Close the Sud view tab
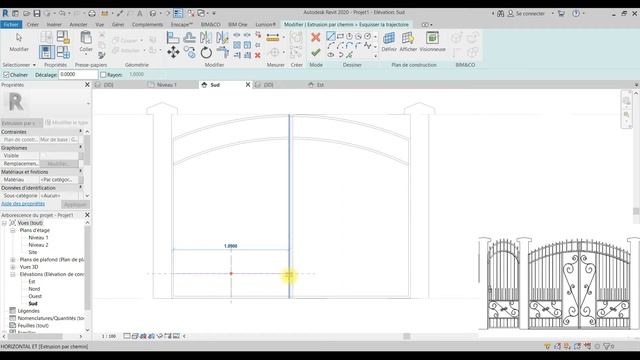 (x=248, y=85)
